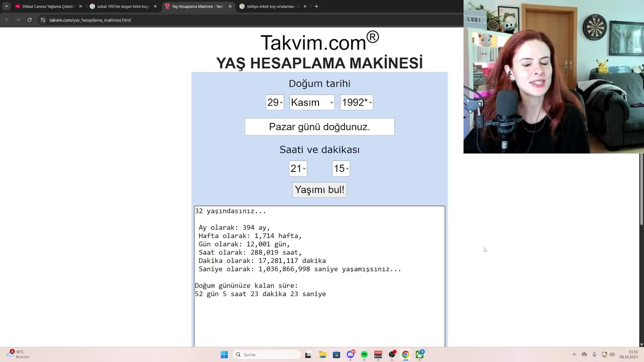Go back with the browser back arrow

pyautogui.click(x=7, y=20)
